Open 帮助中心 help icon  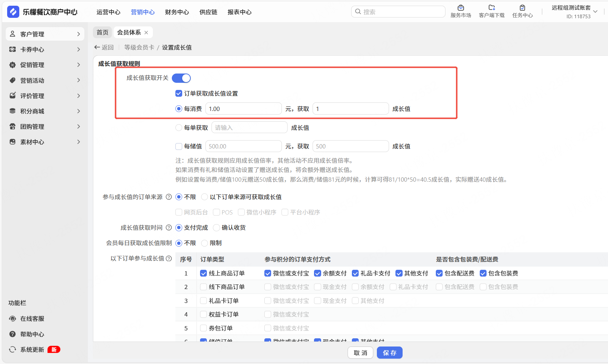tap(13, 334)
